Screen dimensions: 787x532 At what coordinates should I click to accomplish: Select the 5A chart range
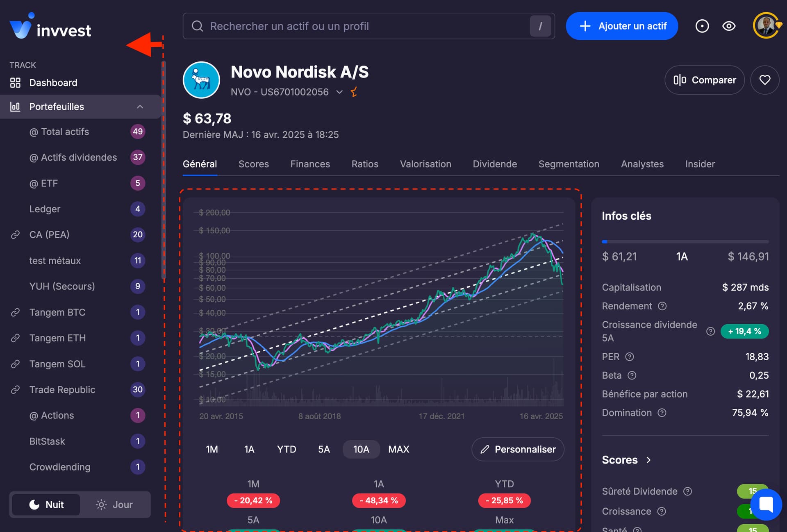pos(324,450)
